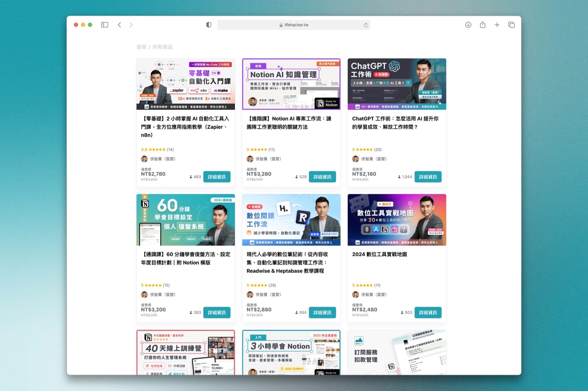
Task: Open title ChatGPT 工作術：怎麼活用 AI
Action: 395,123
